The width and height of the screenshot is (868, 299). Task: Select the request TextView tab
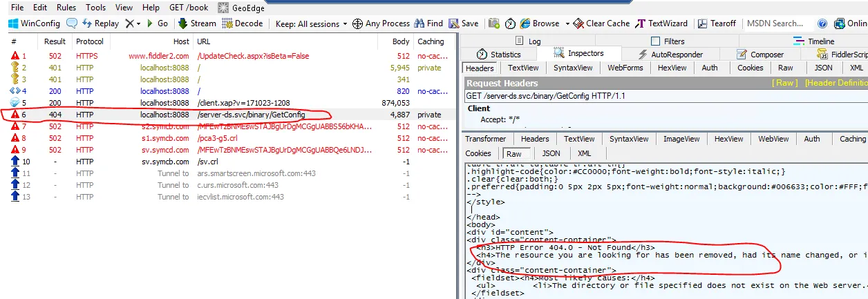524,68
